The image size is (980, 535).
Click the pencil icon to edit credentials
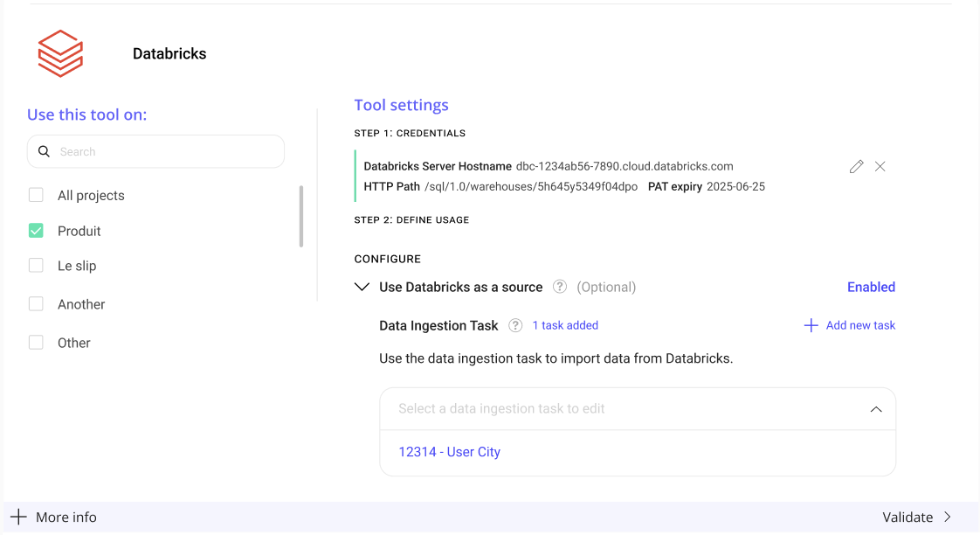click(856, 166)
